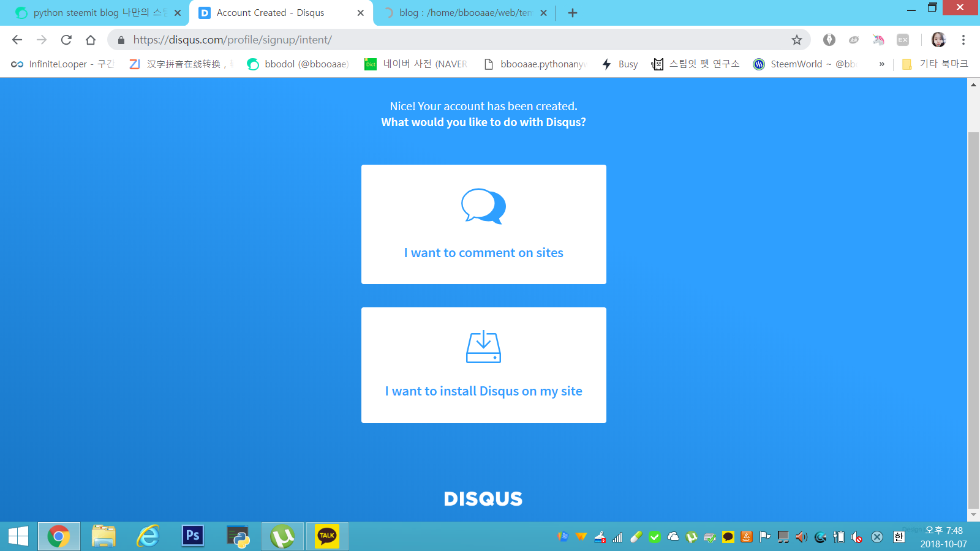
Task: Go forward with the forward arrow
Action: tap(42, 40)
